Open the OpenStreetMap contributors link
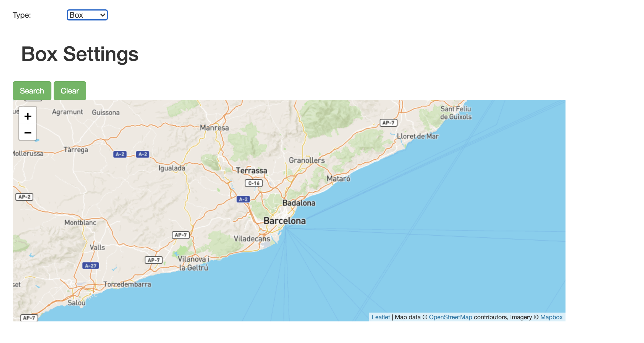Screen dimensions: 644x343 pyautogui.click(x=450, y=317)
